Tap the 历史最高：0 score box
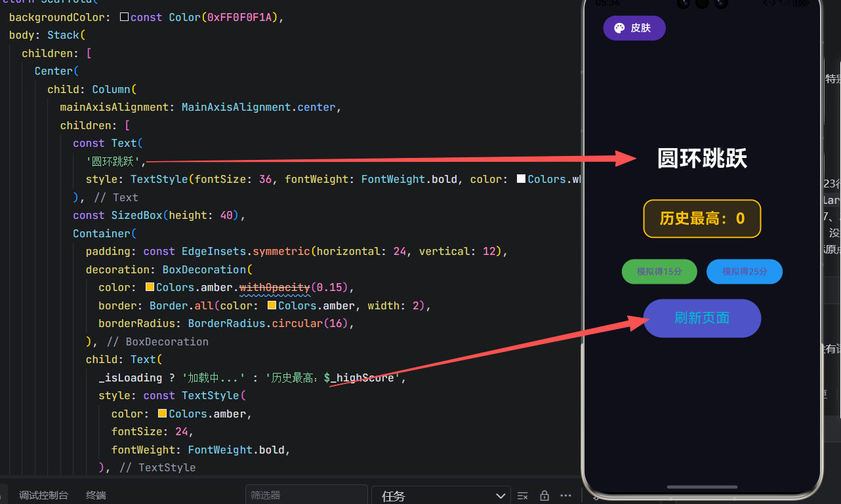 pyautogui.click(x=702, y=219)
